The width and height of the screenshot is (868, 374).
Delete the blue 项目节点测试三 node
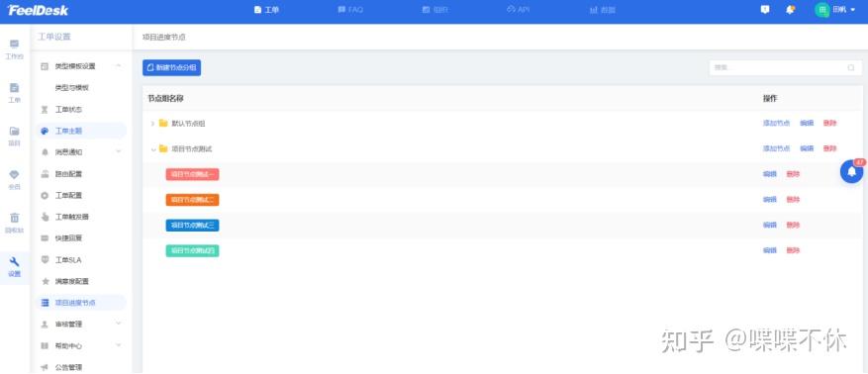point(793,226)
